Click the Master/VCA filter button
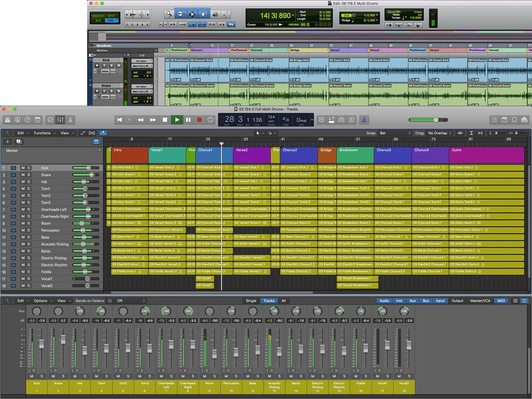 480,301
